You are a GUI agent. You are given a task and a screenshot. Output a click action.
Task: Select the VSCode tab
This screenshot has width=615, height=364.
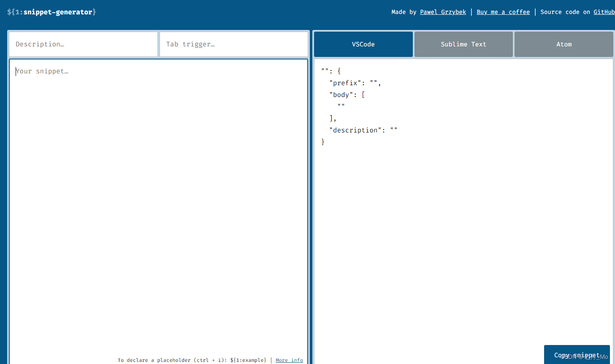point(363,44)
